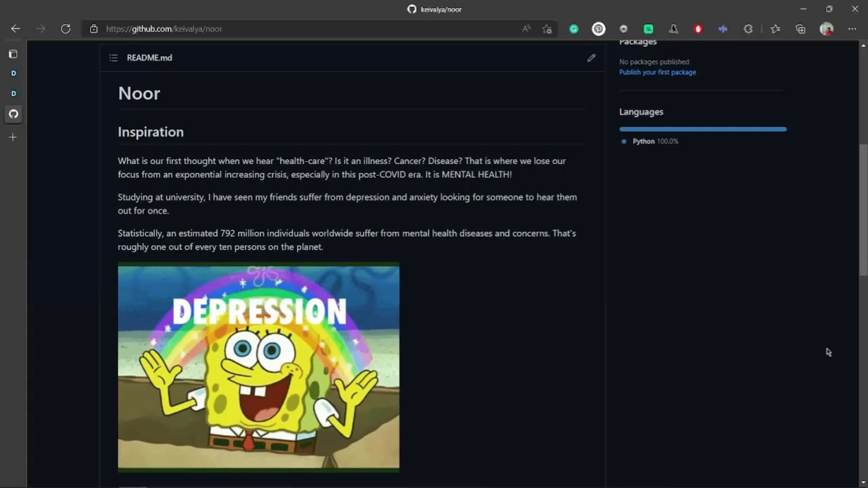
Task: Open the vertical tabs panel toggle
Action: pyautogui.click(x=13, y=54)
